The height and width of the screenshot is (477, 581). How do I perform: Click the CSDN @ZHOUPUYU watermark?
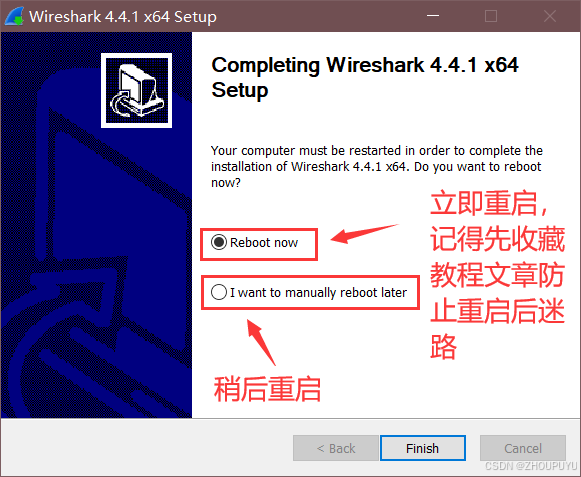point(531,466)
